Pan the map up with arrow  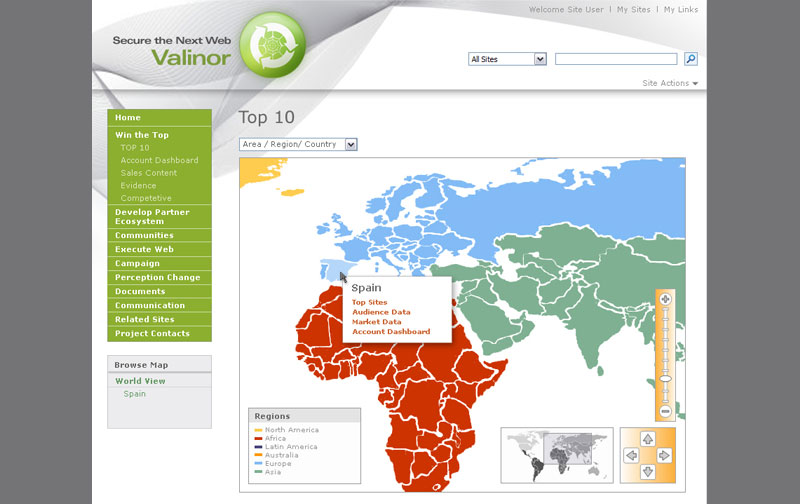click(647, 439)
